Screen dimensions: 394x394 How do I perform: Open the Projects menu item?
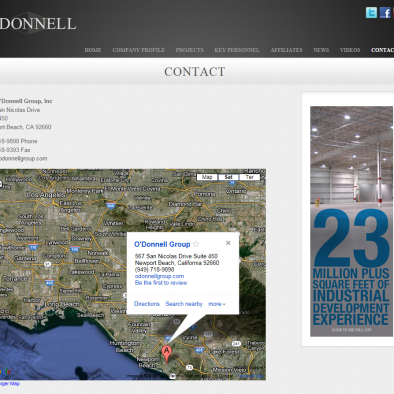point(190,50)
